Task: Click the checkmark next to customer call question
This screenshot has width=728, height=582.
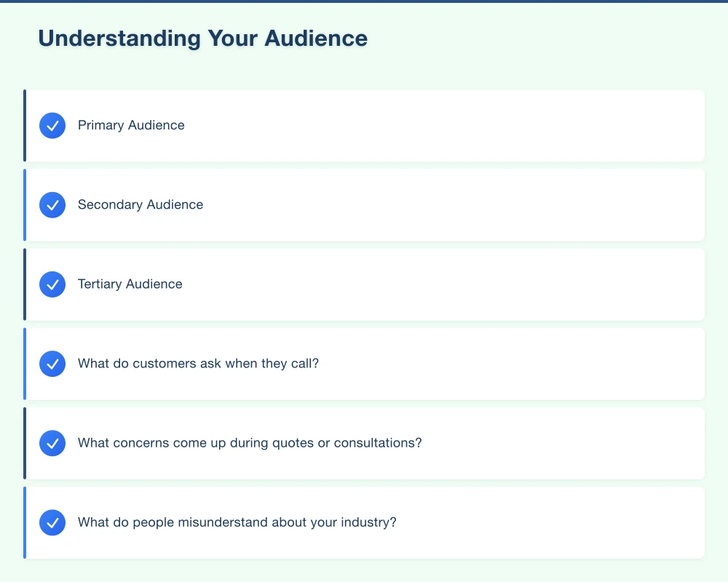Action: tap(52, 363)
